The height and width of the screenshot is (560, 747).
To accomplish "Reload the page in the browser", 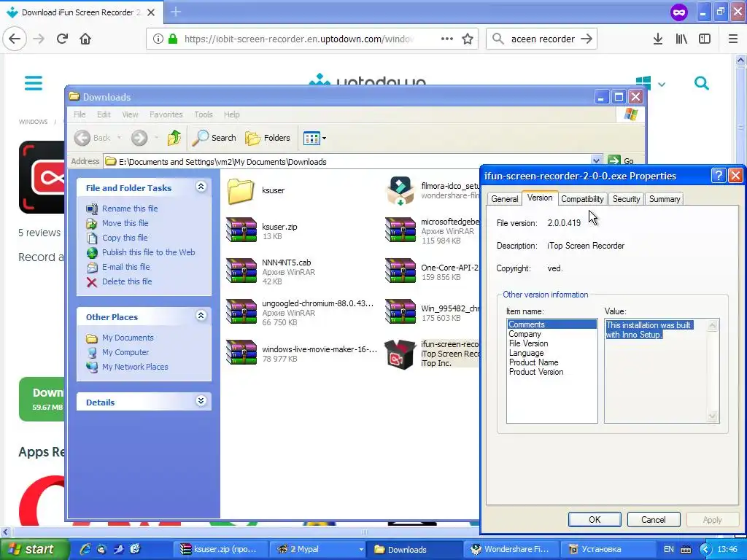I will point(62,39).
